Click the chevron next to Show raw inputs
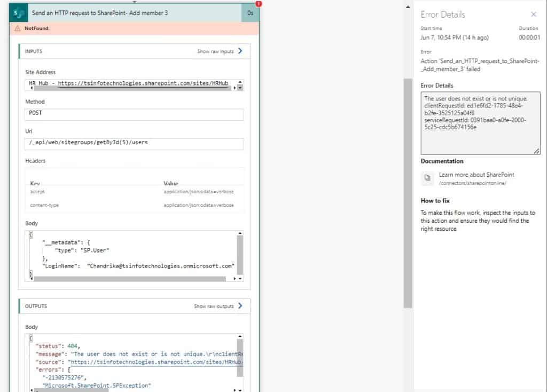This screenshot has width=547, height=392. [x=240, y=51]
